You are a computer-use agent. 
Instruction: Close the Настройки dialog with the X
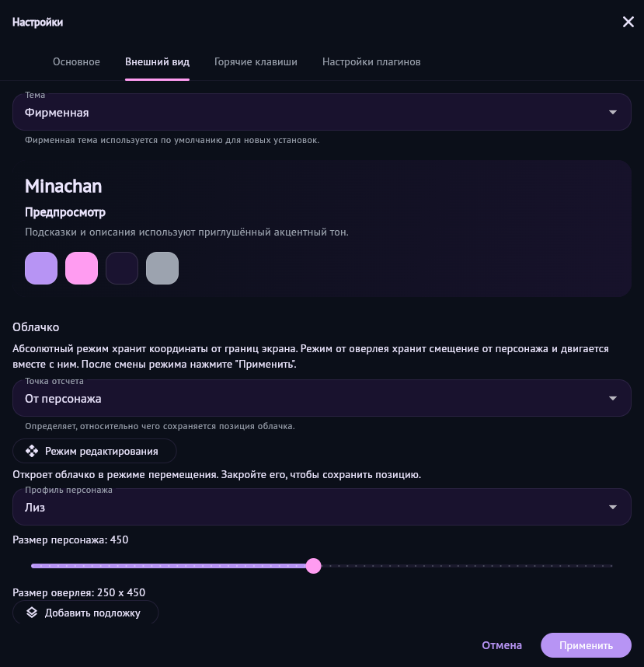(628, 22)
